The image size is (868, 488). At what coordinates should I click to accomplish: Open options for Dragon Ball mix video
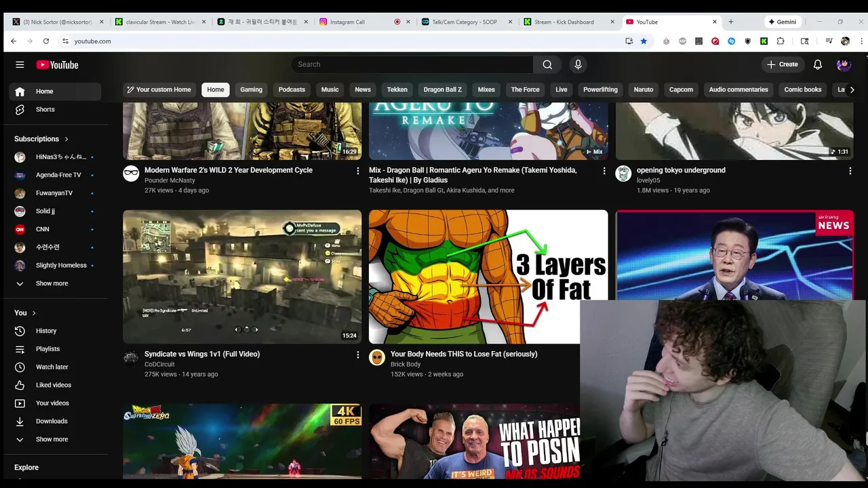click(604, 171)
